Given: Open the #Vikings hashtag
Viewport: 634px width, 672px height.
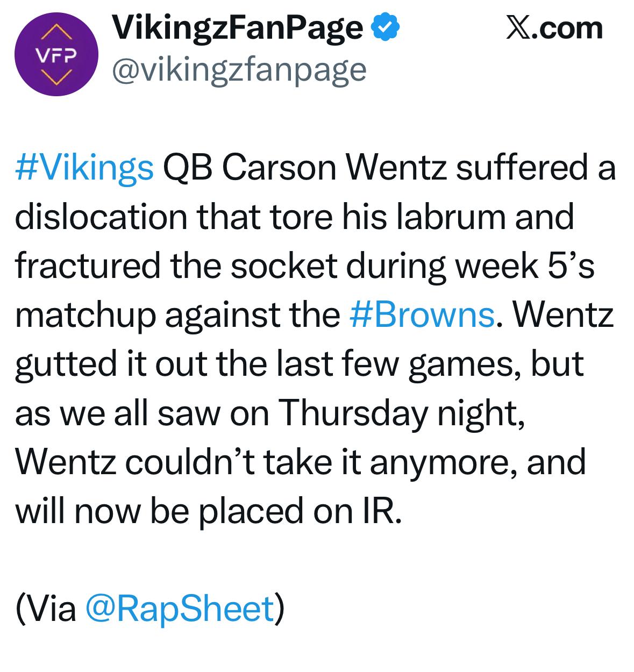Looking at the screenshot, I should (x=84, y=168).
